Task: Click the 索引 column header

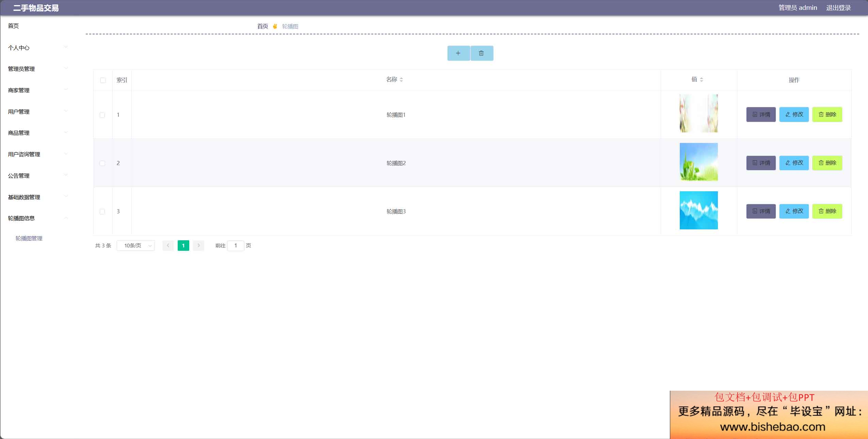Action: pyautogui.click(x=122, y=80)
